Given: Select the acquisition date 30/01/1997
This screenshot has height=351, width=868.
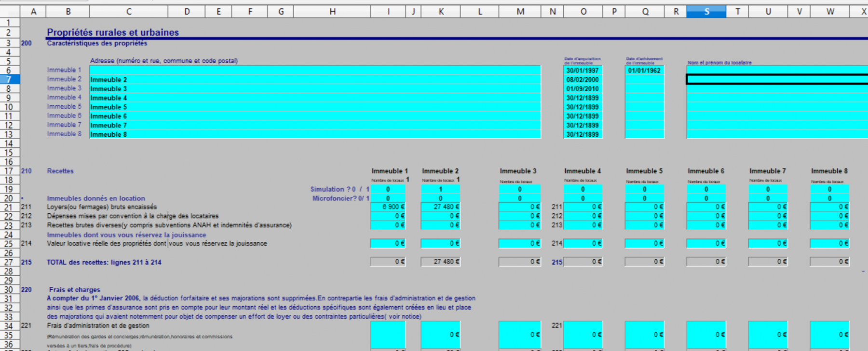Looking at the screenshot, I should pos(583,70).
